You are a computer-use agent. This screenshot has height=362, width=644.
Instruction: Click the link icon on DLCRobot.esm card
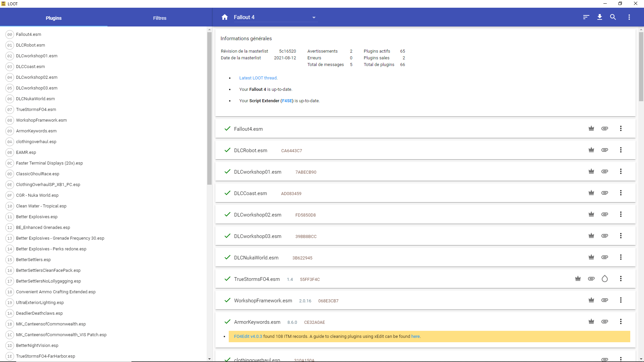click(x=605, y=150)
